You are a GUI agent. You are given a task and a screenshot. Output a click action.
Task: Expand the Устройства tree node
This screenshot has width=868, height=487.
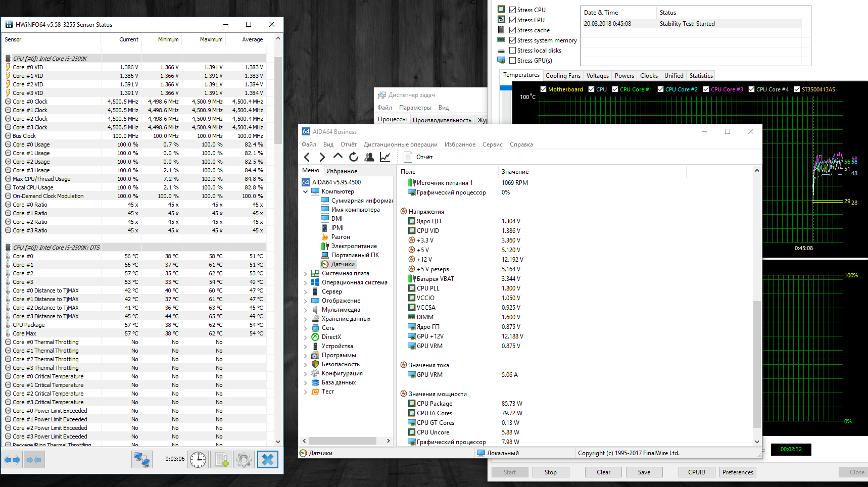[305, 346]
